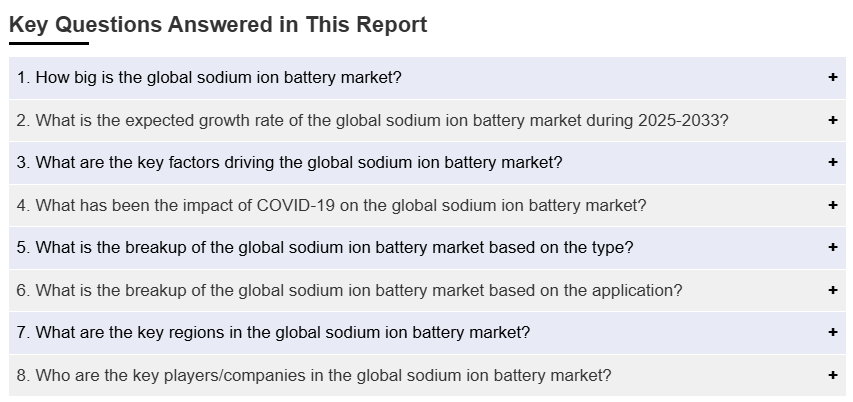Screen dimensions: 853x402
Task: Show answer for breakup based on type
Action: 325,248
